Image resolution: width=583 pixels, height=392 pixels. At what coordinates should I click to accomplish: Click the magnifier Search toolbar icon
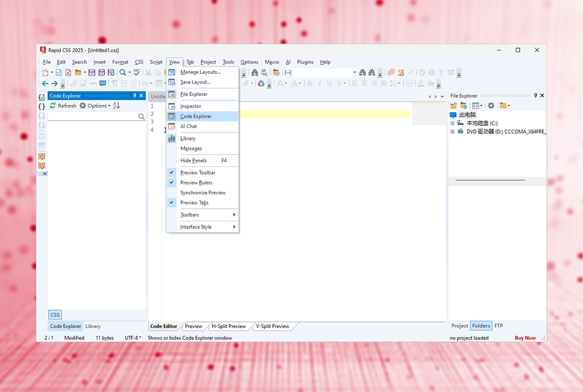(x=122, y=72)
